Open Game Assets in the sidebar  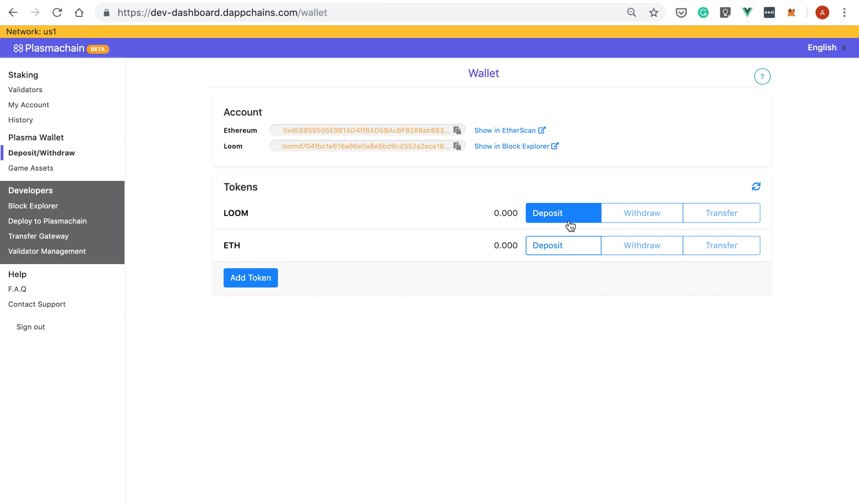[x=31, y=168]
